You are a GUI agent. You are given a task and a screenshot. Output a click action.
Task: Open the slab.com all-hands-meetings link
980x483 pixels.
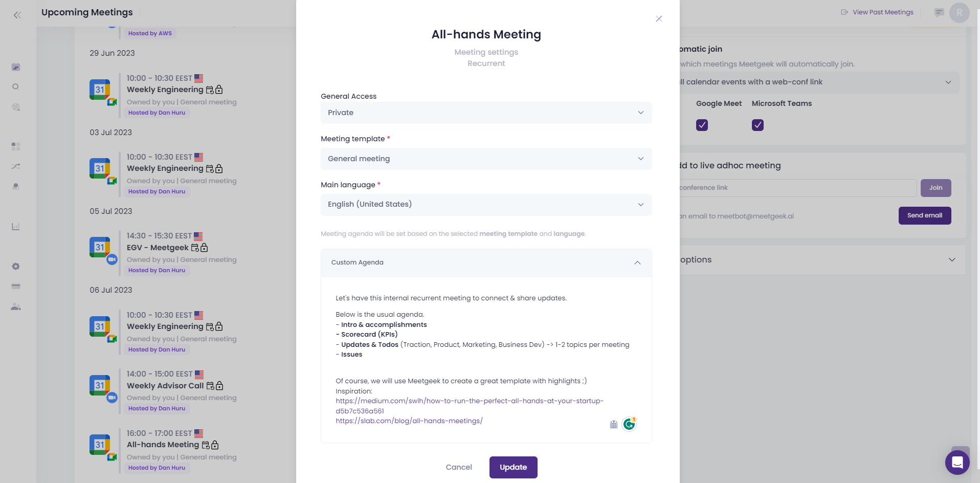pos(409,421)
